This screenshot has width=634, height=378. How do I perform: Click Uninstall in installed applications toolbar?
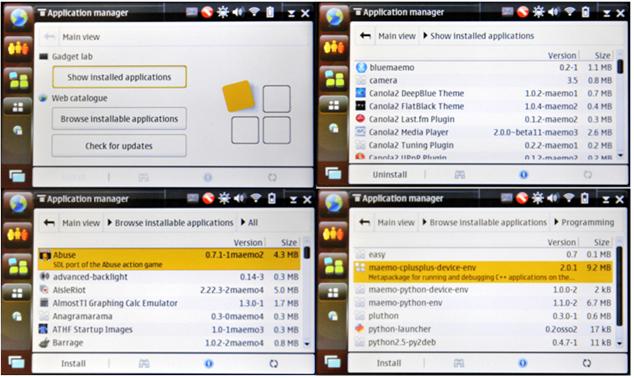(390, 175)
